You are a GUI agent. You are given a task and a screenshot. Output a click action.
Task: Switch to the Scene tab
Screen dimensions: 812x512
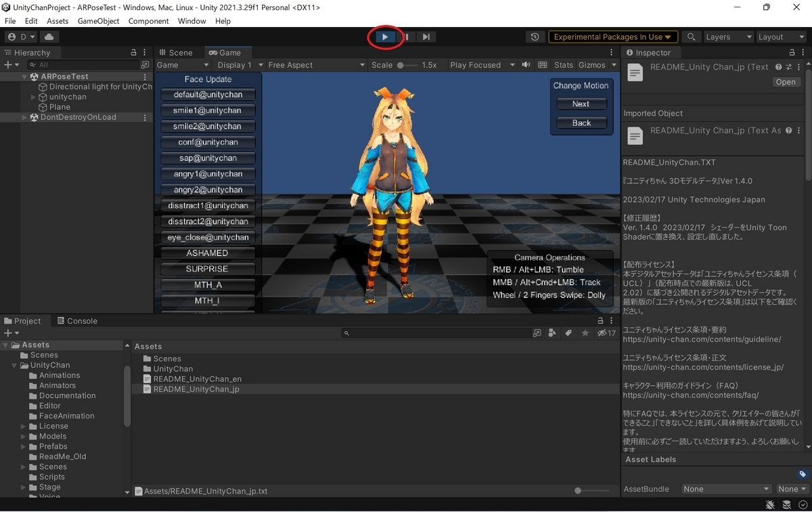[175, 52]
